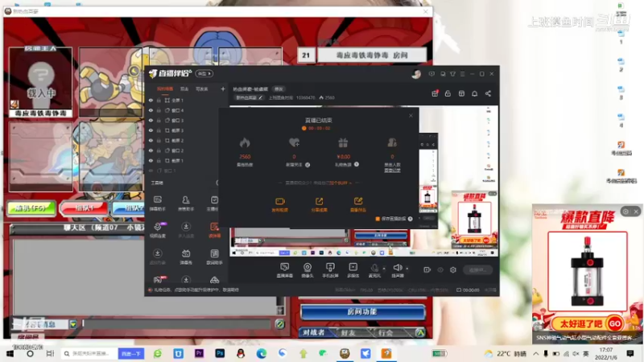Viewport: 644px width, 362px height.
Task: Click the person-shaped helper tool icon
Action: [x=186, y=200]
